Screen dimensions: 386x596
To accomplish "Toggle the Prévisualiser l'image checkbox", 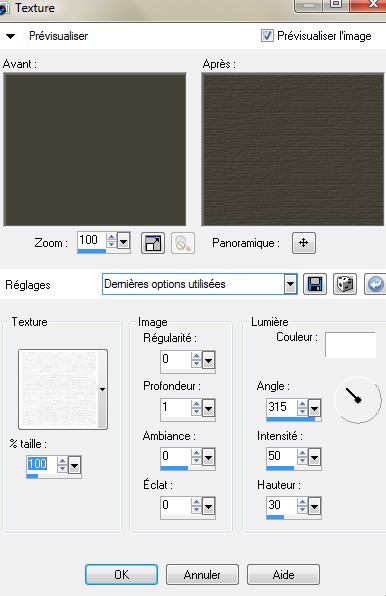I will point(267,36).
